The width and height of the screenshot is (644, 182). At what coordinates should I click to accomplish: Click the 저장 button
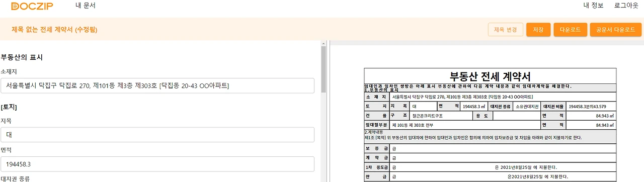coord(538,30)
